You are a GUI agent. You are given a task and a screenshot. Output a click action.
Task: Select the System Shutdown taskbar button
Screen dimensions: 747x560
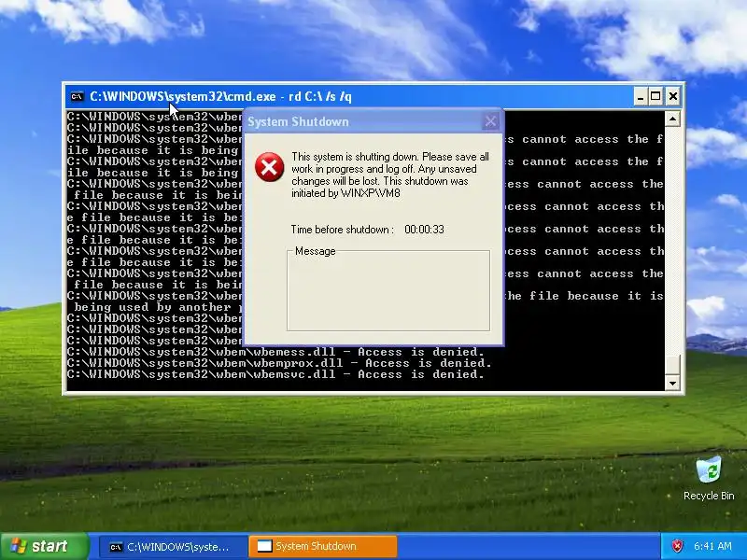[323, 547]
